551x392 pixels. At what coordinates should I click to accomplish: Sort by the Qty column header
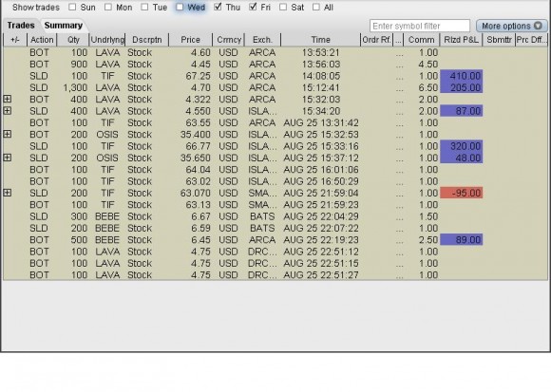[x=73, y=40]
